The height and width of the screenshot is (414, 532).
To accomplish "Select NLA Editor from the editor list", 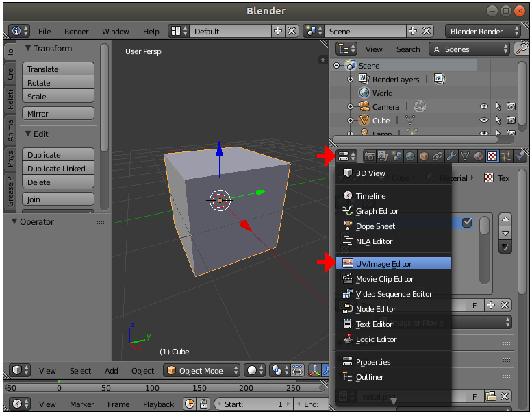I will [394, 241].
